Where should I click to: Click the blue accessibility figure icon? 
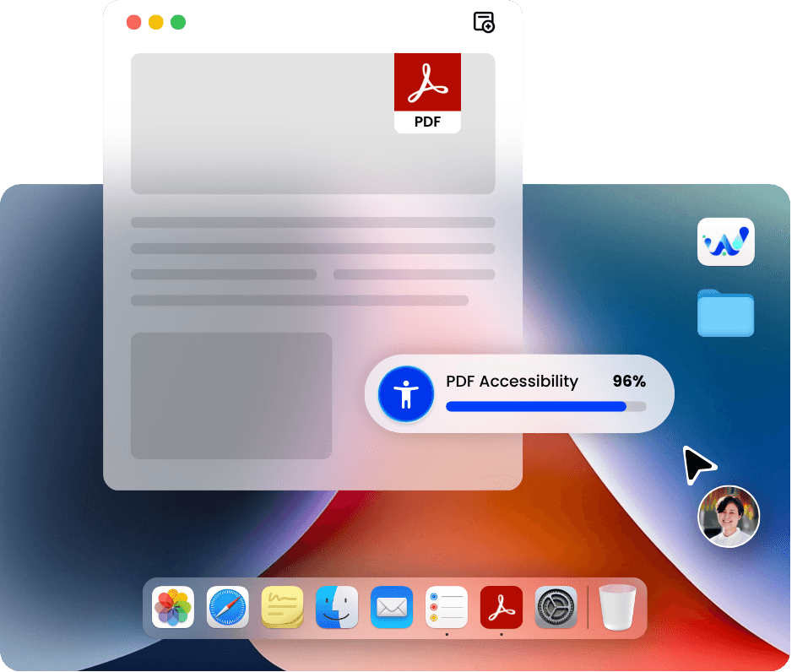click(x=406, y=394)
